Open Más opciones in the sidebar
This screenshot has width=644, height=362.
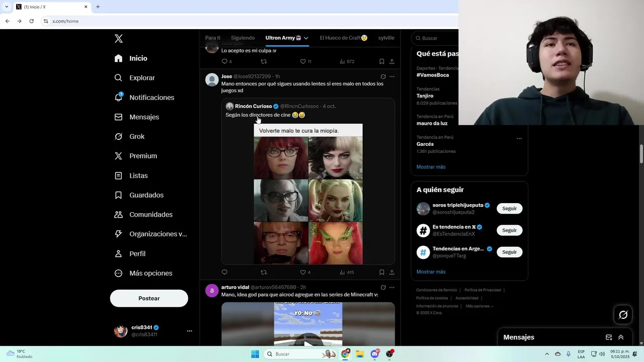pyautogui.click(x=143, y=274)
